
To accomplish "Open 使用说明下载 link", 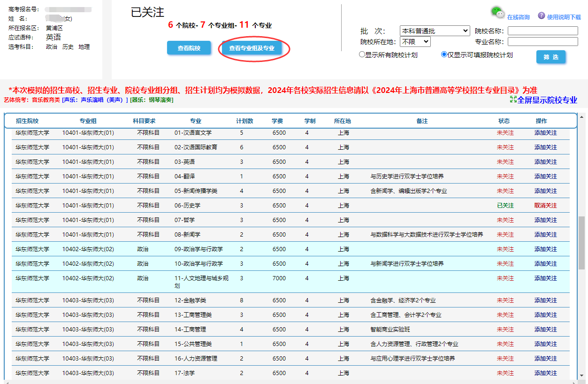I will [x=564, y=17].
